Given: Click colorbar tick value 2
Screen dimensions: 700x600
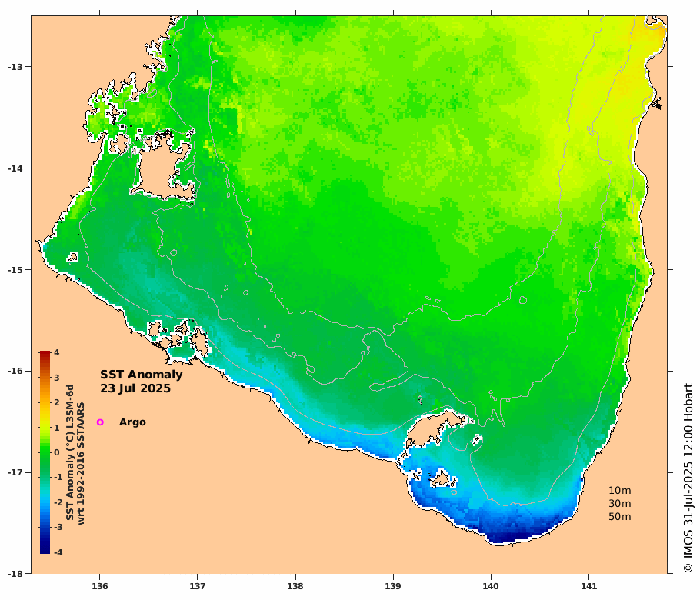Looking at the screenshot, I should tap(57, 402).
